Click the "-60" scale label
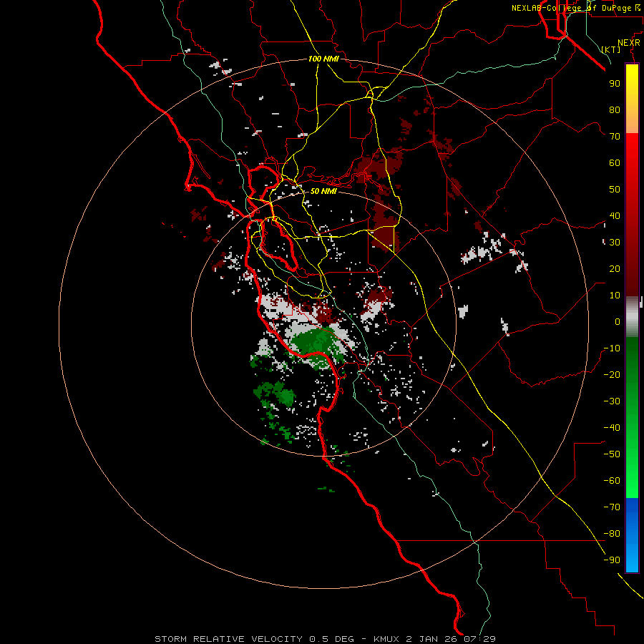This screenshot has width=644, height=644. (x=612, y=481)
